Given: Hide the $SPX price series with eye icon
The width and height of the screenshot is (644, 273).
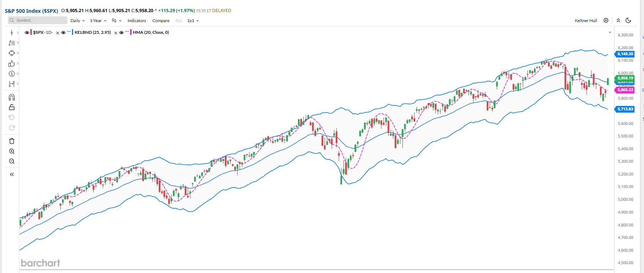Looking at the screenshot, I should click(x=27, y=32).
